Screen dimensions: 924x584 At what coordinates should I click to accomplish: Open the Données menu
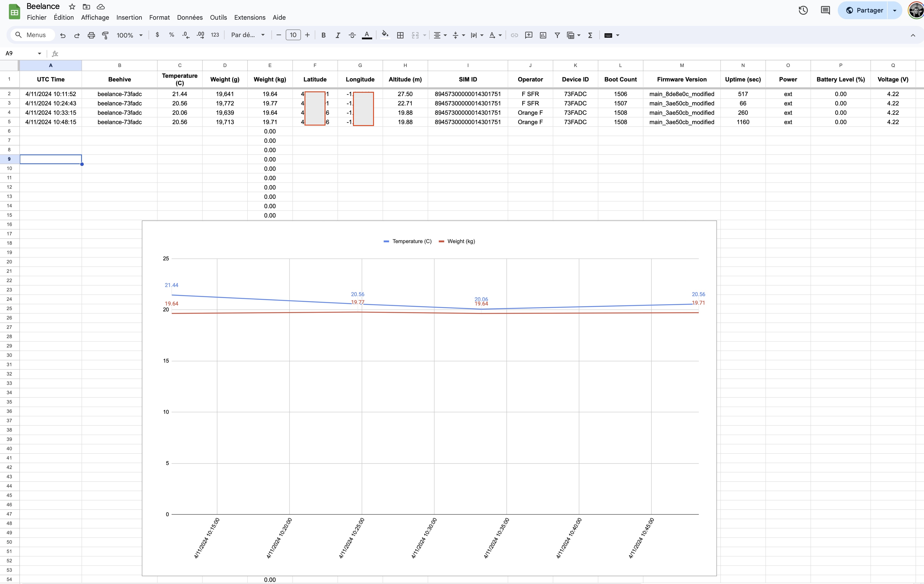click(x=189, y=18)
